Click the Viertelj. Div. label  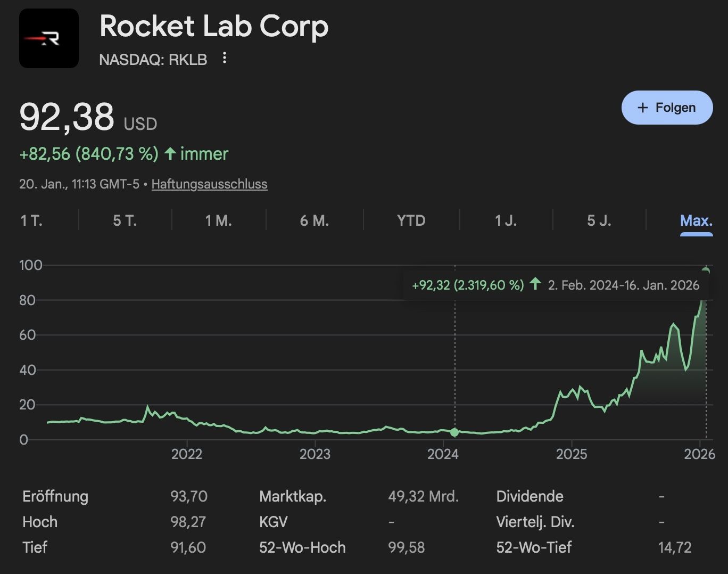click(535, 522)
